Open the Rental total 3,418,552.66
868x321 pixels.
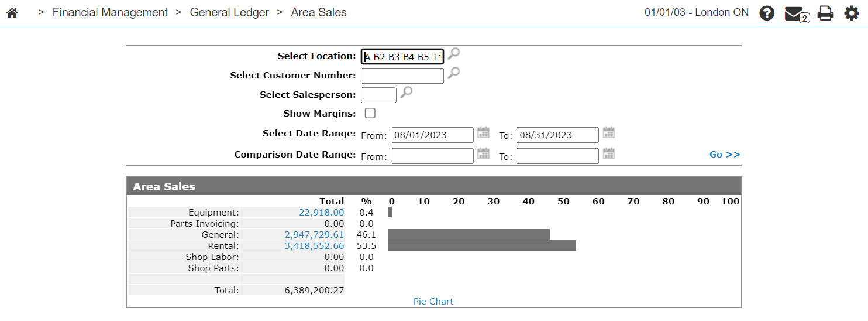315,245
